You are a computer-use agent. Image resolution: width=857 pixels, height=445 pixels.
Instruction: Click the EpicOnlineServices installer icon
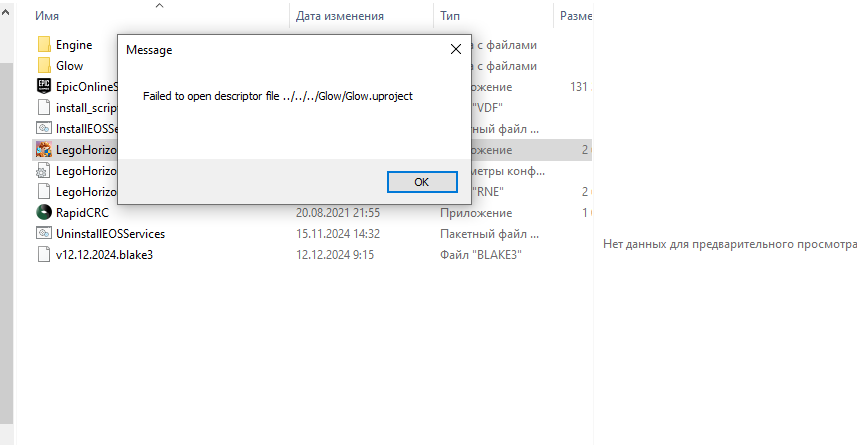pos(44,86)
